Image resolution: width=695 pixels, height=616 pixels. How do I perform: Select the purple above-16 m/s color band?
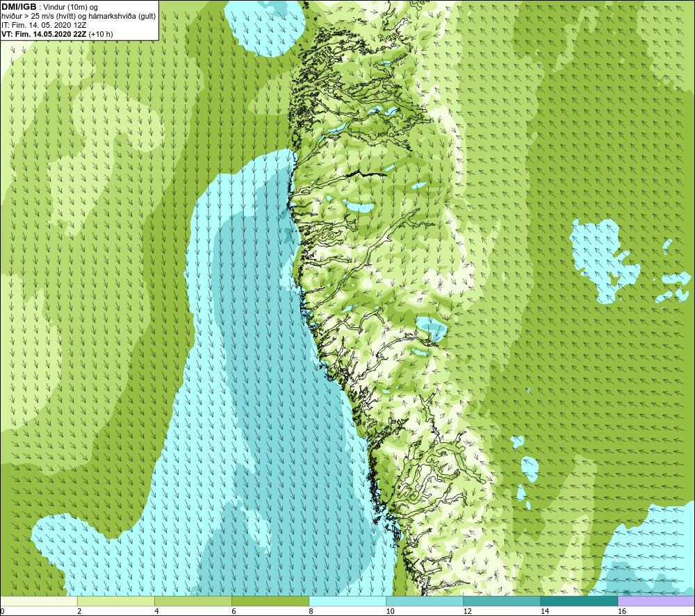(x=656, y=601)
